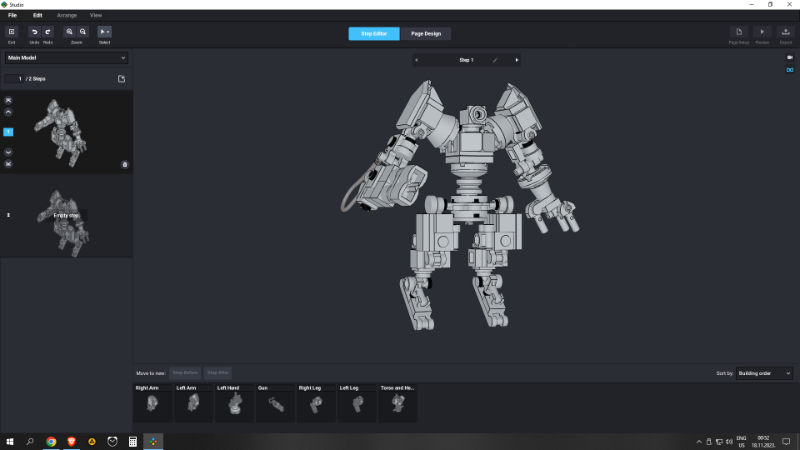Select the Empty step 2 thumbnail
Screen dimensions: 800x450
point(66,215)
